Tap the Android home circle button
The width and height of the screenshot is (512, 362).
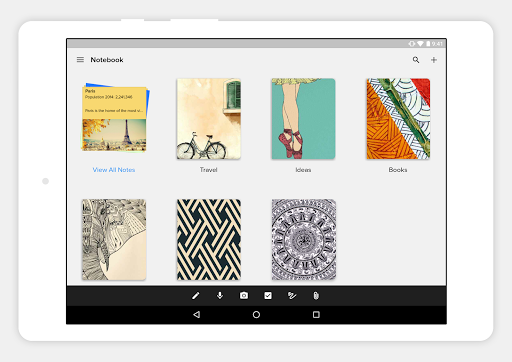256,314
